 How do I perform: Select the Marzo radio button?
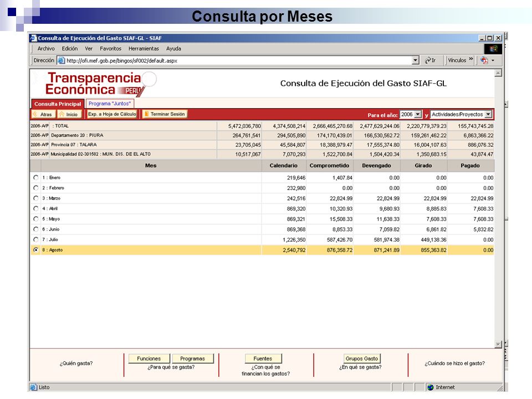[x=35, y=198]
